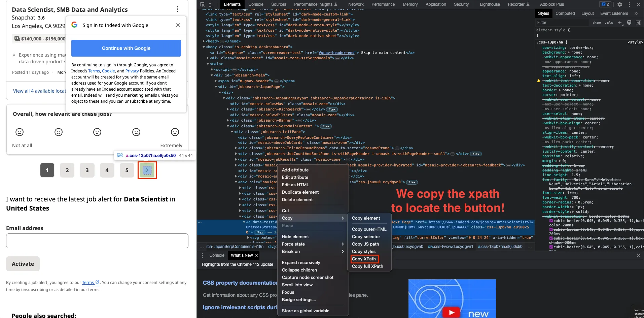Collapse the nav role navigation node
644x318 pixels.
coord(236,182)
